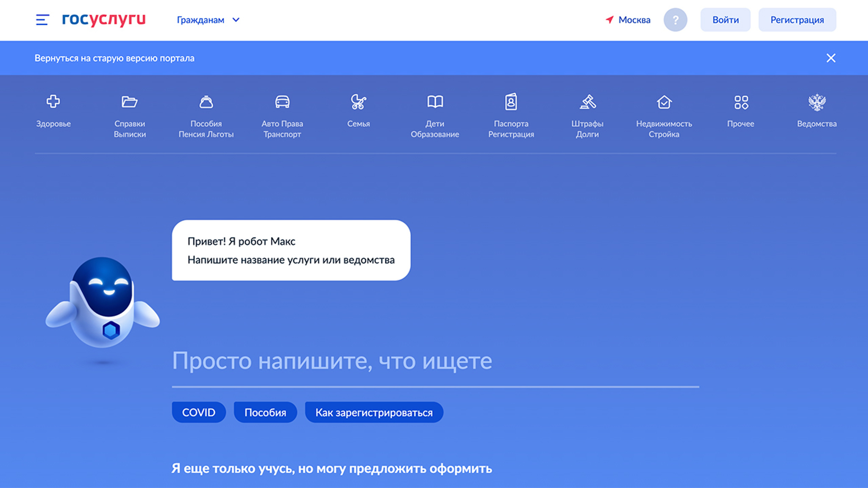Click the Регистрация button
Viewport: 868px width, 488px height.
[797, 20]
